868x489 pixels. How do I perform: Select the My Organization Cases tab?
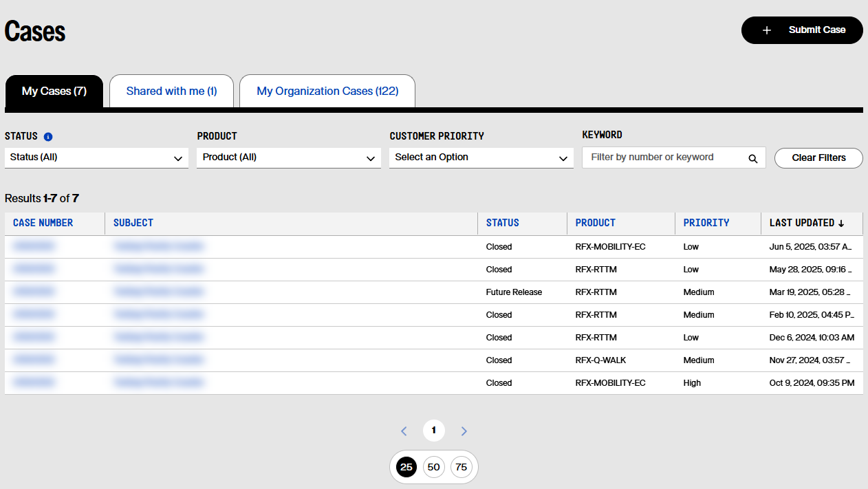pyautogui.click(x=327, y=91)
